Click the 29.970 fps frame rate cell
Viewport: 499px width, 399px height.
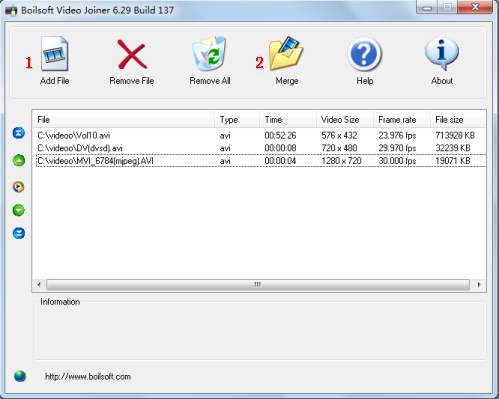pos(397,148)
